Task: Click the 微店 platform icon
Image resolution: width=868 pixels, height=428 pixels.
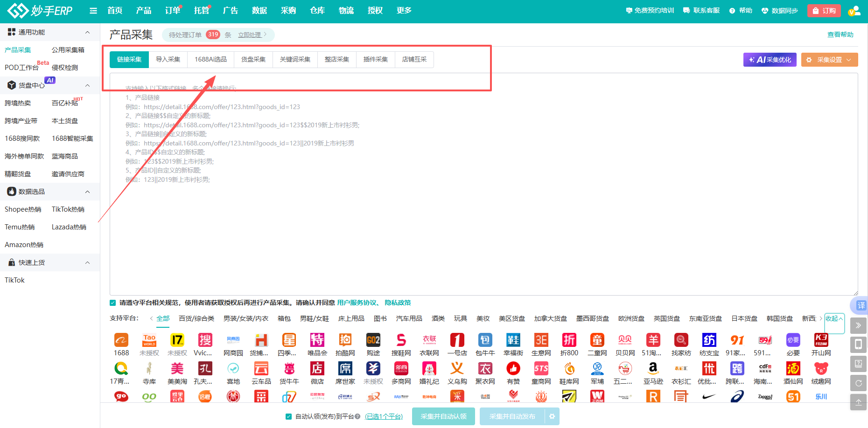Action: tap(317, 369)
